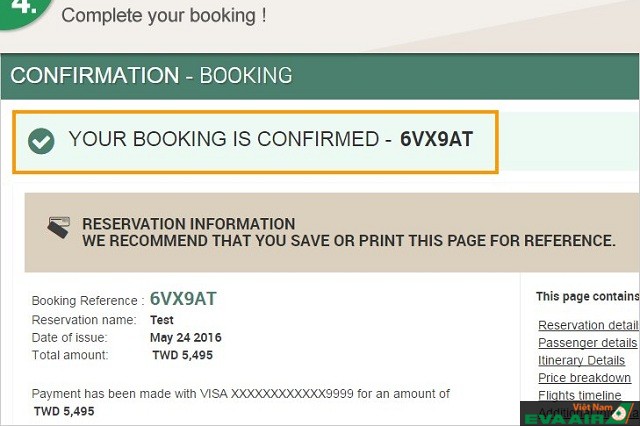The height and width of the screenshot is (426, 640).
Task: Click the green confirmed checkmark icon
Action: (x=41, y=141)
